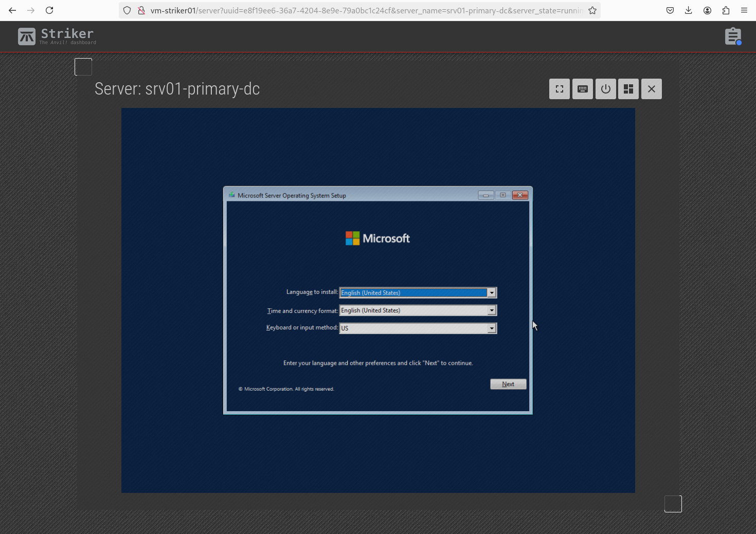Click Next in the setup window
Screen dimensions: 756x534
click(508, 384)
